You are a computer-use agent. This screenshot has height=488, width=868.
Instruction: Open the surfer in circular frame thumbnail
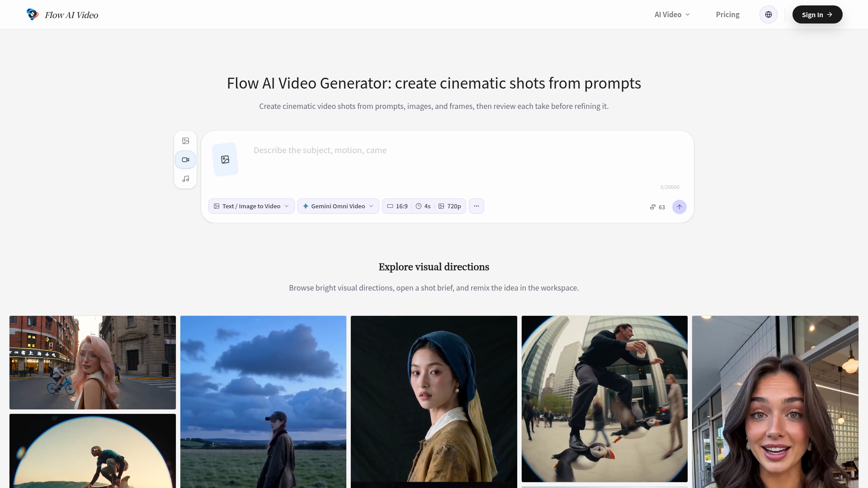tap(93, 451)
